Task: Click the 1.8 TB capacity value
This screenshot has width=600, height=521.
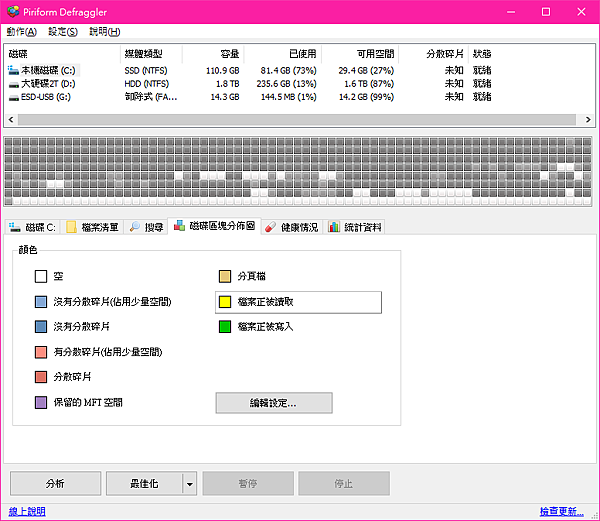Action: [x=227, y=84]
